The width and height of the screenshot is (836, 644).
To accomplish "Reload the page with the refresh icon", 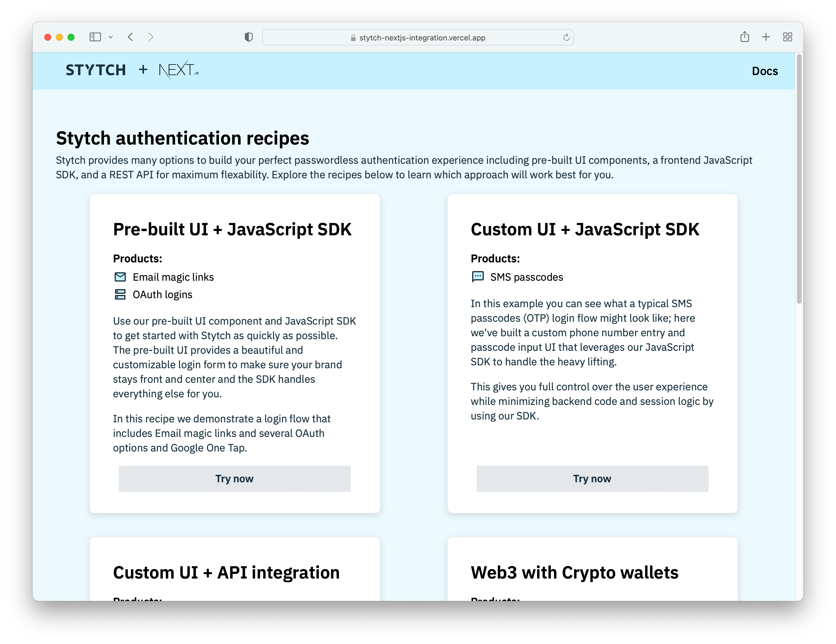I will coord(566,37).
